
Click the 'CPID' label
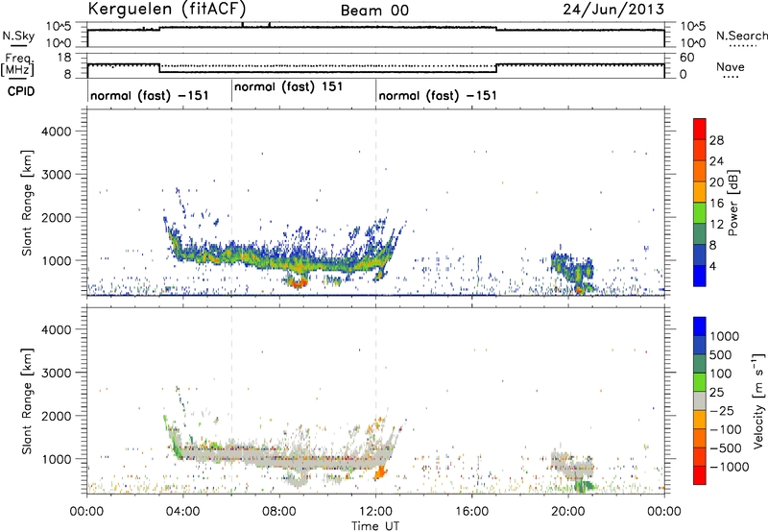[21, 91]
